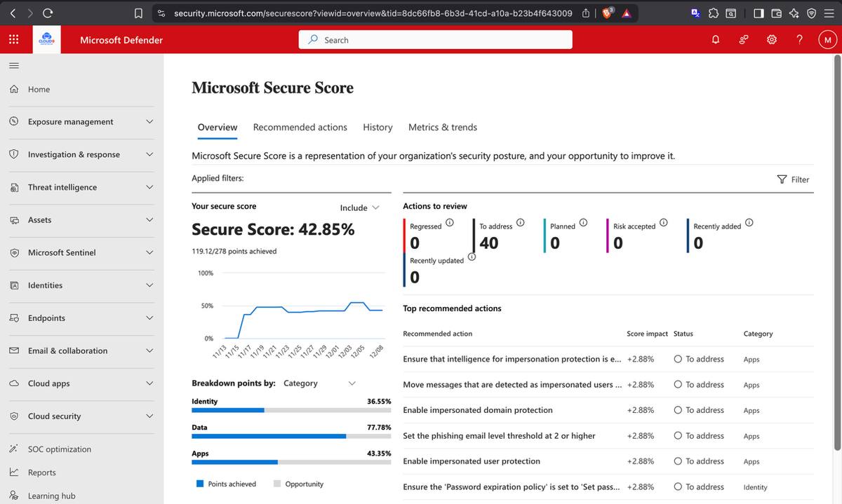The height and width of the screenshot is (504, 842).
Task: Select status circle for Password expiration policy
Action: [678, 487]
